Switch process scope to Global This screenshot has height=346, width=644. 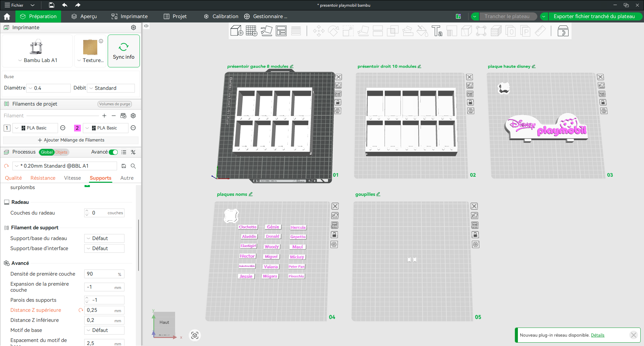[47, 152]
